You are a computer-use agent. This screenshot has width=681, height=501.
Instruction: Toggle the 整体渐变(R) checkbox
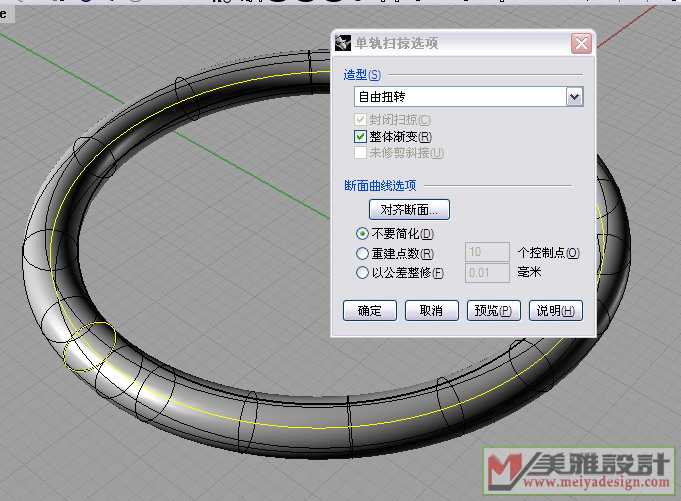pyautogui.click(x=360, y=137)
